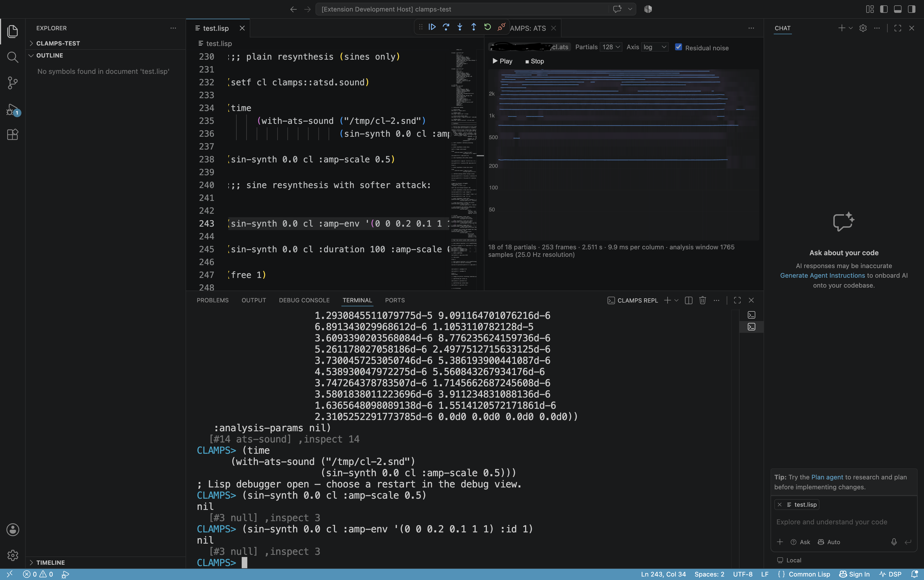The width and height of the screenshot is (924, 580).
Task: Step Over in the debug toolbar
Action: pyautogui.click(x=446, y=27)
